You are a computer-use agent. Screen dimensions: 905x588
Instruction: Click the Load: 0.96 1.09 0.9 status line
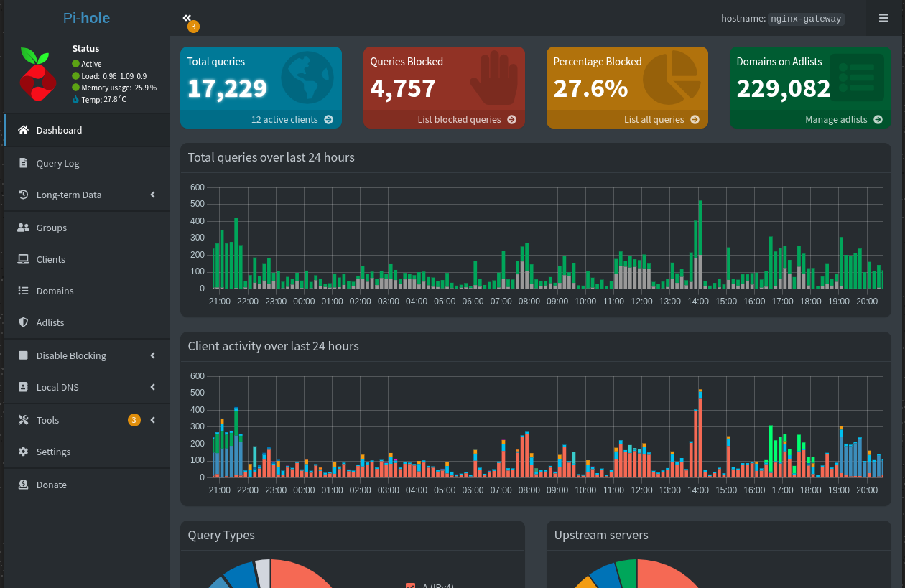pos(109,76)
